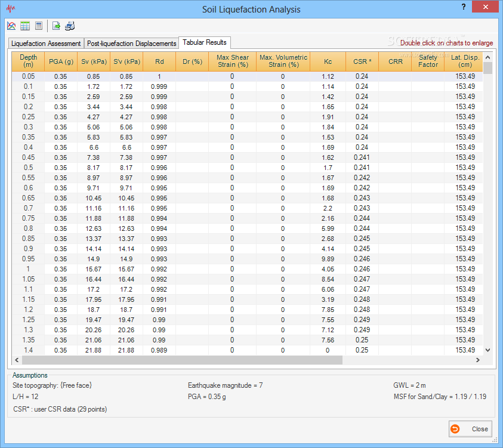Click the GWL = 2 m text
This screenshot has width=503, height=448.
pyautogui.click(x=410, y=385)
